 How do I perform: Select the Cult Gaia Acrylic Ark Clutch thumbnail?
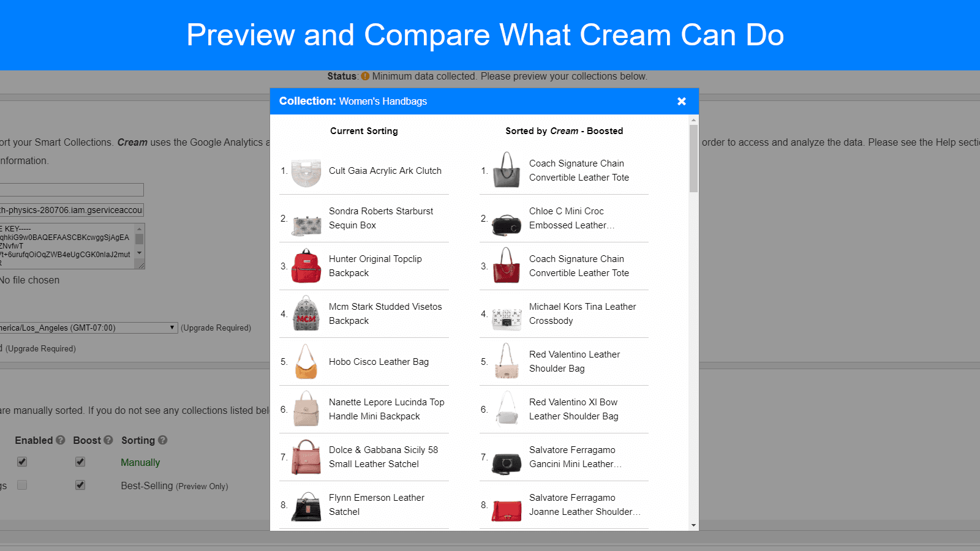click(x=306, y=172)
